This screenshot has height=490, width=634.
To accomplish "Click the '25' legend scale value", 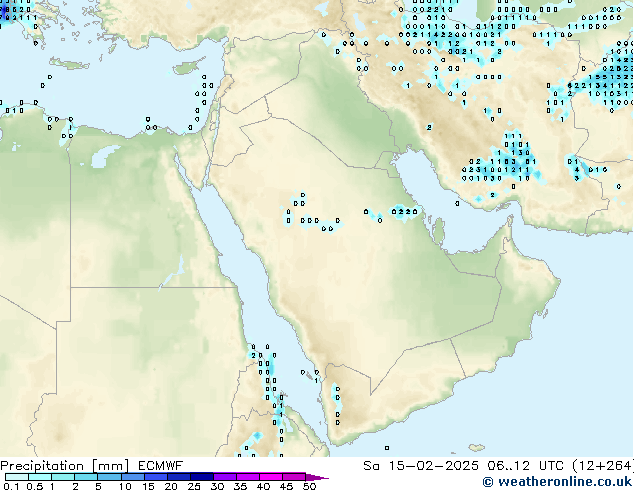I will [194, 486].
